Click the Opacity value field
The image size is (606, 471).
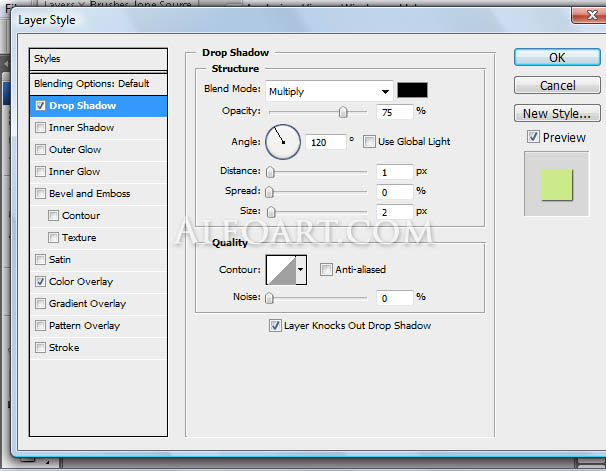coord(395,112)
